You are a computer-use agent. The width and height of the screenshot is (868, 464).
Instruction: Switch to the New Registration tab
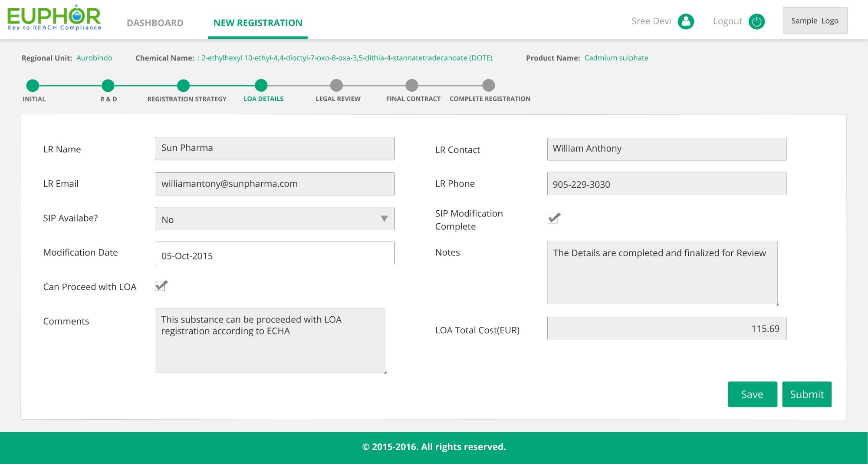[x=258, y=23]
